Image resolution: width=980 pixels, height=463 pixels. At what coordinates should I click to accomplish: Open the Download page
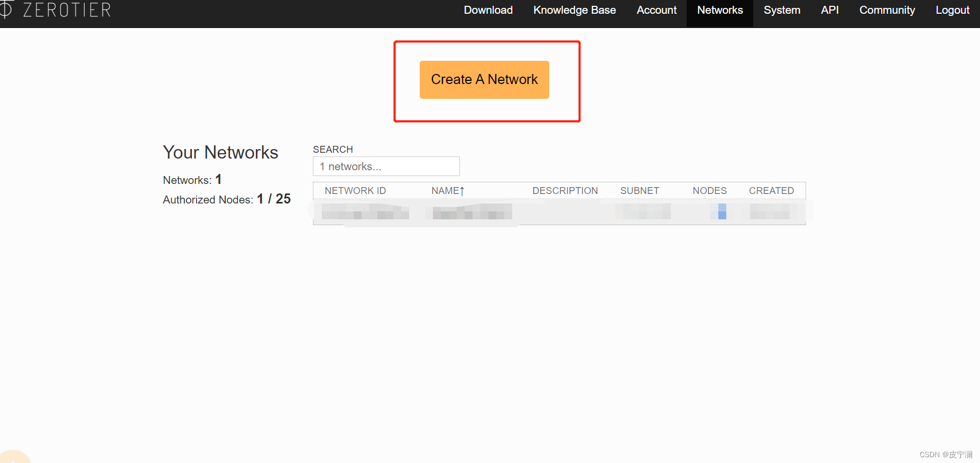coord(488,10)
